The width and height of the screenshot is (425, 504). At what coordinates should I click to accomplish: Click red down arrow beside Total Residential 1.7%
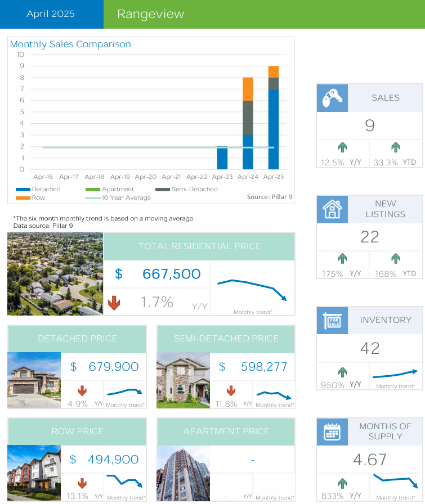pos(114,303)
